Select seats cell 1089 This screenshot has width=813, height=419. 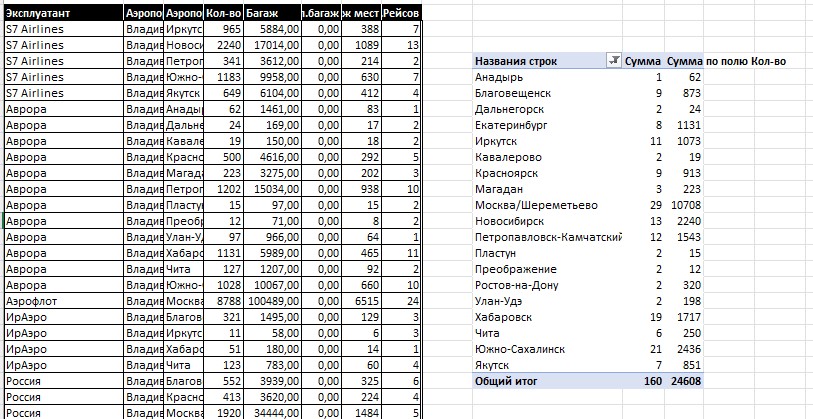(x=362, y=45)
